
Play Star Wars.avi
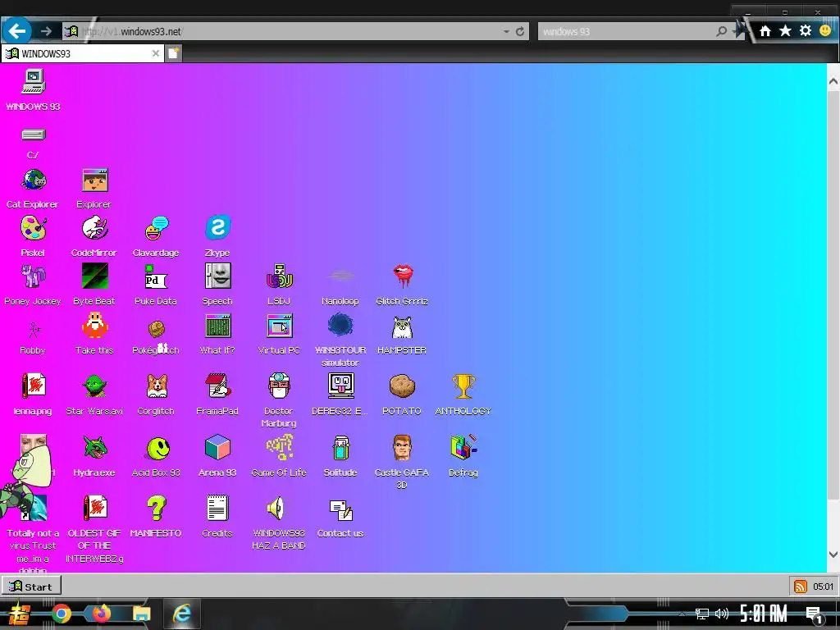tap(95, 386)
